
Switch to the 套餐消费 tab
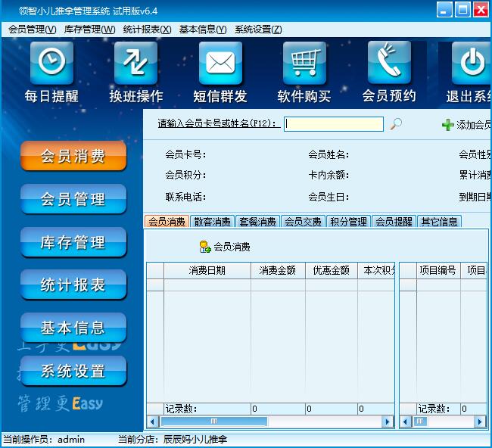257,222
